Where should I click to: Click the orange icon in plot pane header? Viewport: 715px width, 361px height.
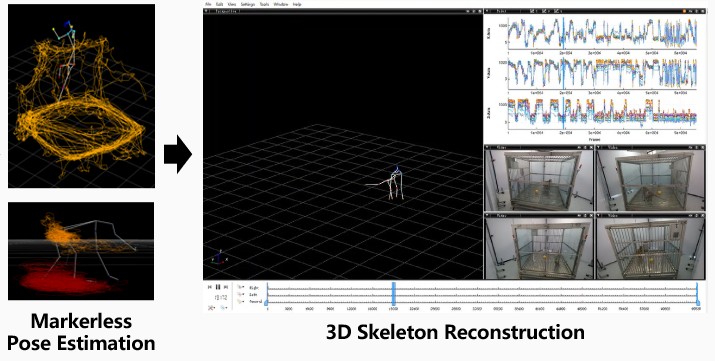pos(684,11)
